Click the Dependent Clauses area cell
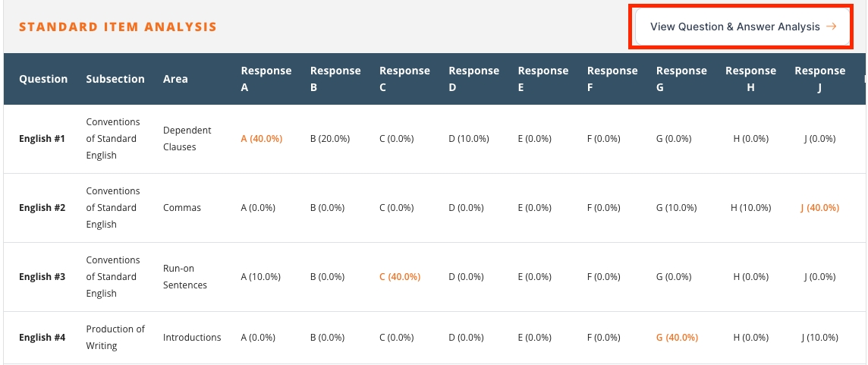 tap(187, 139)
